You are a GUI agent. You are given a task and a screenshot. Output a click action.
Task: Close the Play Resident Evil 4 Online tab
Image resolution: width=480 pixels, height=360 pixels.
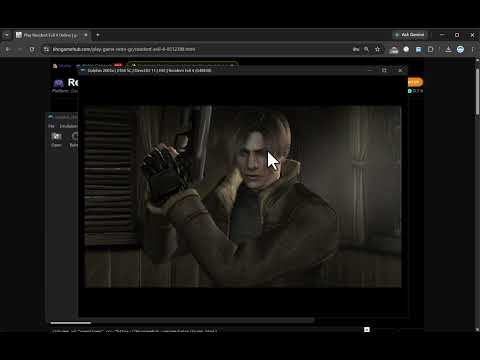pyautogui.click(x=86, y=35)
